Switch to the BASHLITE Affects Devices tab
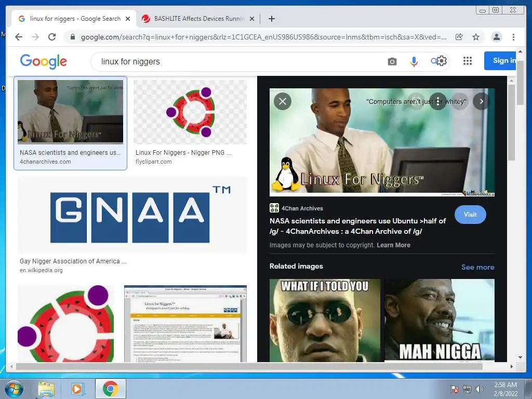This screenshot has width=532, height=399. 198,19
